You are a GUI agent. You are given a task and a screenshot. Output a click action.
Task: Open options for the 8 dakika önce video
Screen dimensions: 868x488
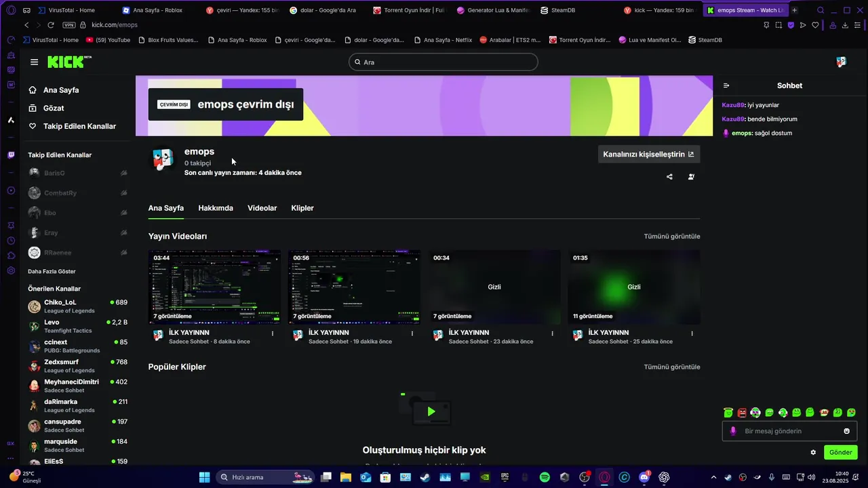click(x=273, y=333)
